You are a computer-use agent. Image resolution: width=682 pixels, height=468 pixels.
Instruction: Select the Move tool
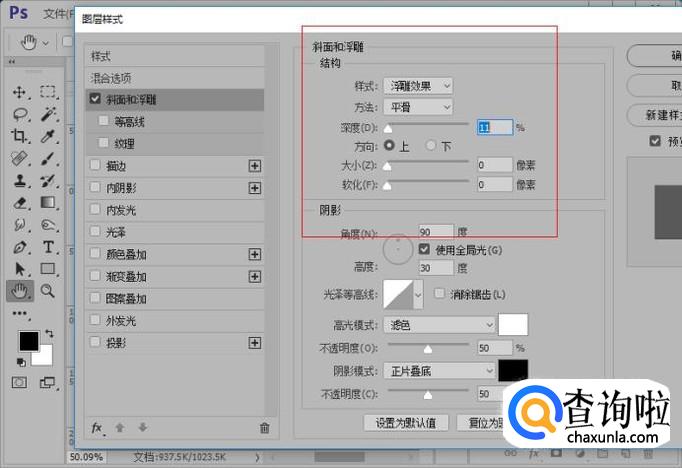(x=19, y=92)
